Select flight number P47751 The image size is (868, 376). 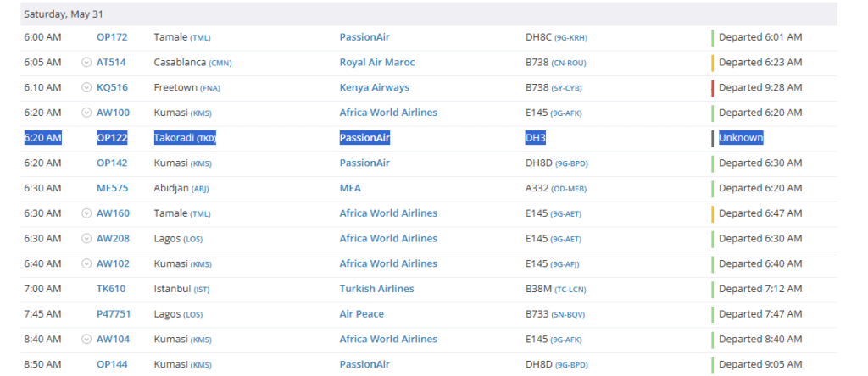click(x=113, y=314)
